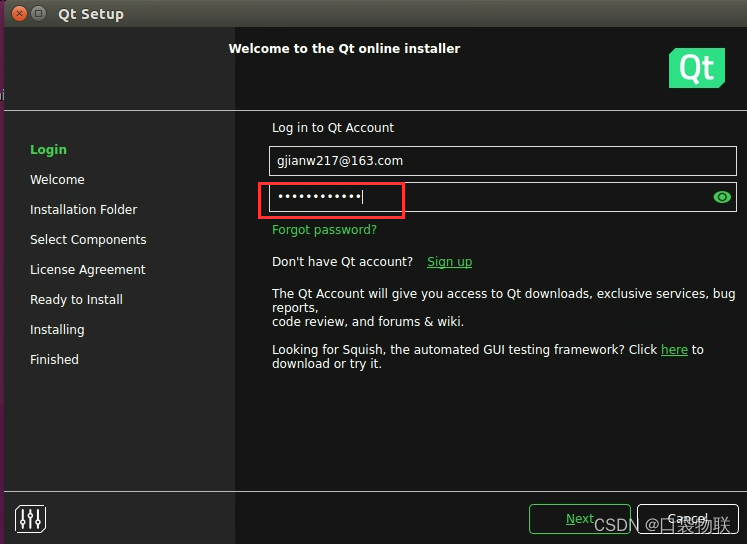Select the Installing step
Screen dimensions: 747x544
57,330
